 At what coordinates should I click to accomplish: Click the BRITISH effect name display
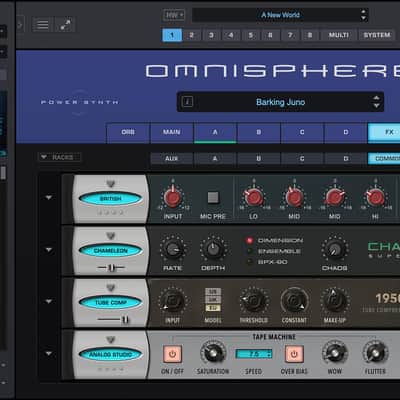pos(111,199)
